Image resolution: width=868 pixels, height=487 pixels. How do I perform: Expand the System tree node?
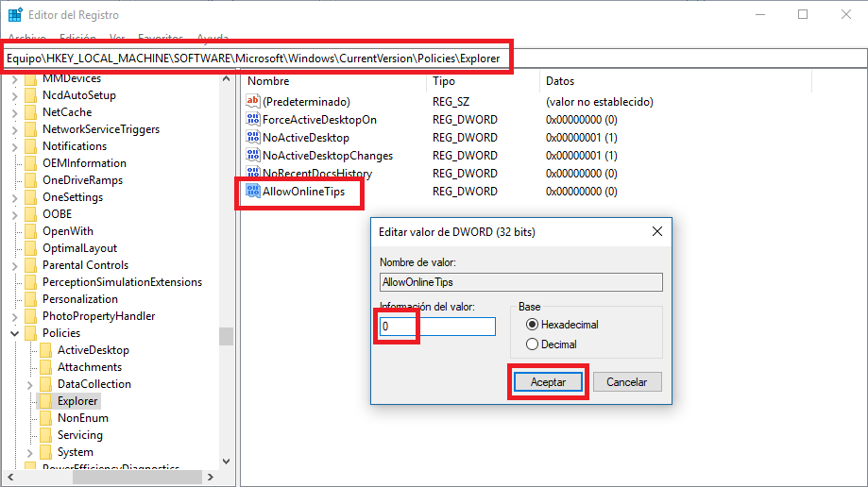coord(30,453)
